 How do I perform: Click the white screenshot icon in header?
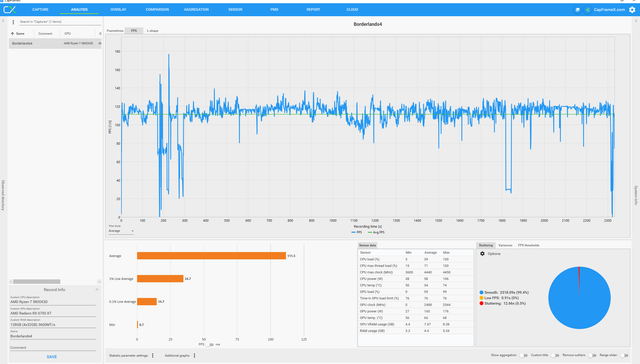577,10
